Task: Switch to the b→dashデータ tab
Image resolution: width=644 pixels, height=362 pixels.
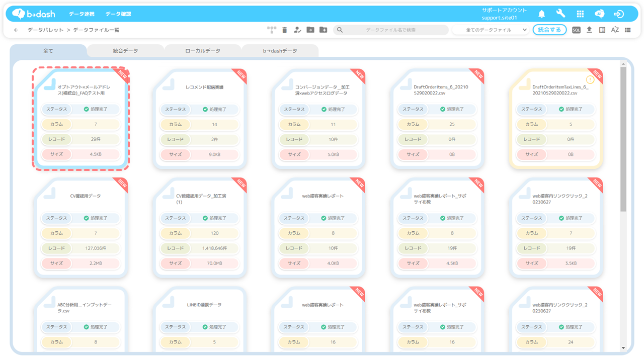Action: [280, 51]
